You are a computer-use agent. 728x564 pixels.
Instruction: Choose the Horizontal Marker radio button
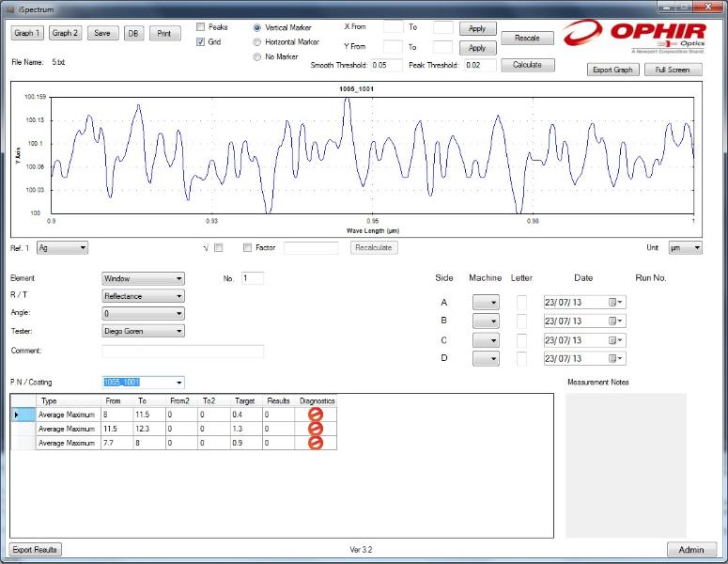pyautogui.click(x=256, y=42)
